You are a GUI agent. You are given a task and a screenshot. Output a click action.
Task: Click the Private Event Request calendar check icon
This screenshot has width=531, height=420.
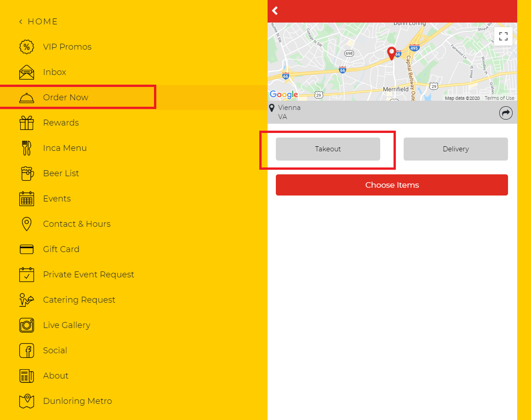(26, 275)
